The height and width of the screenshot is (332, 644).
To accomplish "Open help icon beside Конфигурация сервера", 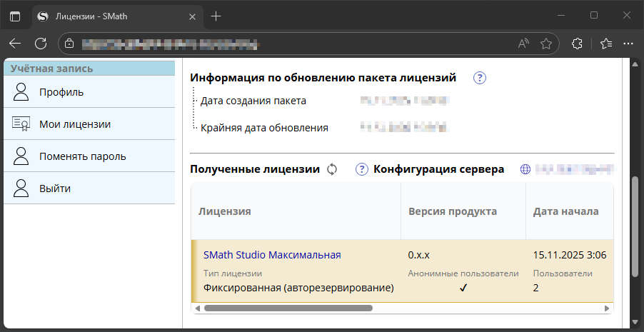I will (x=362, y=169).
